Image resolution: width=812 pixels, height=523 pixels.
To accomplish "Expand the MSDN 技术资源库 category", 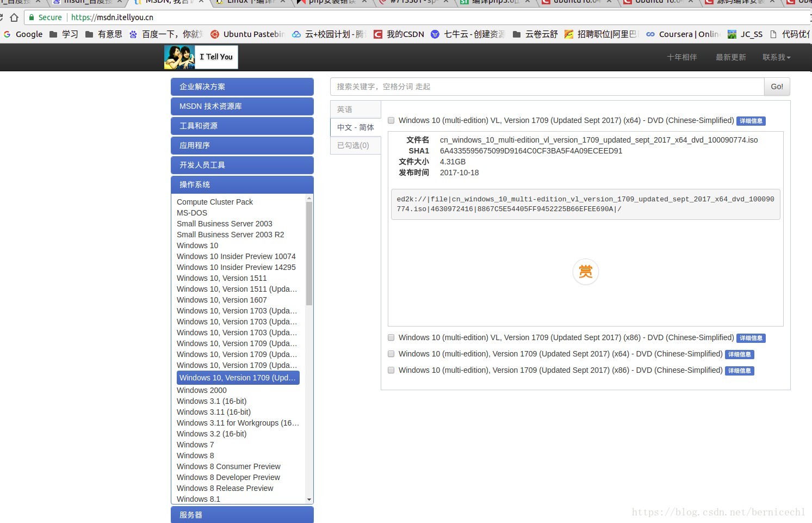I will click(242, 106).
